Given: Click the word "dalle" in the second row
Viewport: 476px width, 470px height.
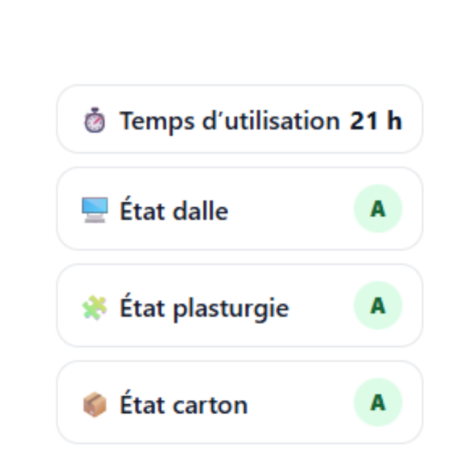Looking at the screenshot, I should (x=201, y=211).
